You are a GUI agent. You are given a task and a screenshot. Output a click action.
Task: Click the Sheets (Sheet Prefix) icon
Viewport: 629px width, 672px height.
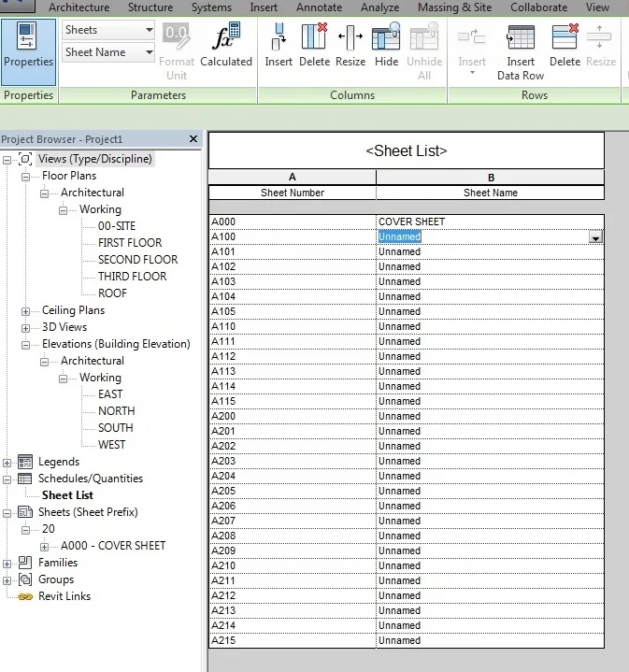pos(25,512)
